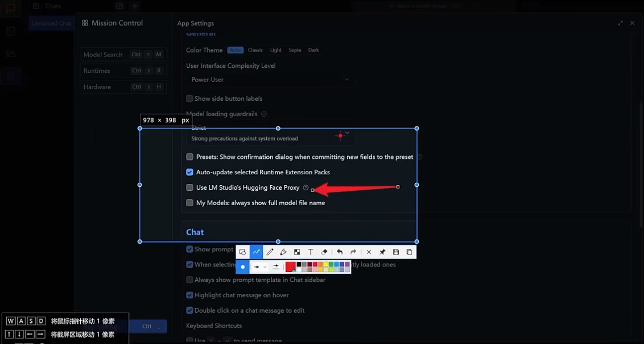Image resolution: width=644 pixels, height=344 pixels.
Task: Select the Auto color theme
Action: tap(236, 50)
